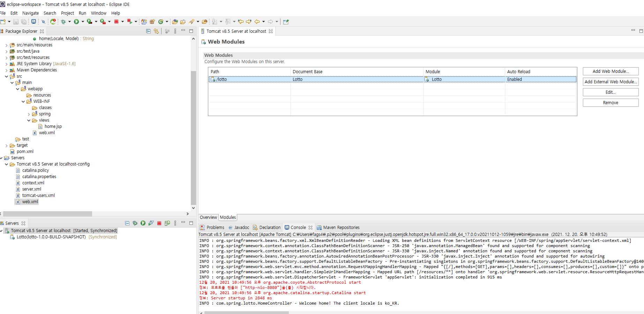Click green Start server icon in Servers view
This screenshot has height=314, width=644.
point(143,223)
